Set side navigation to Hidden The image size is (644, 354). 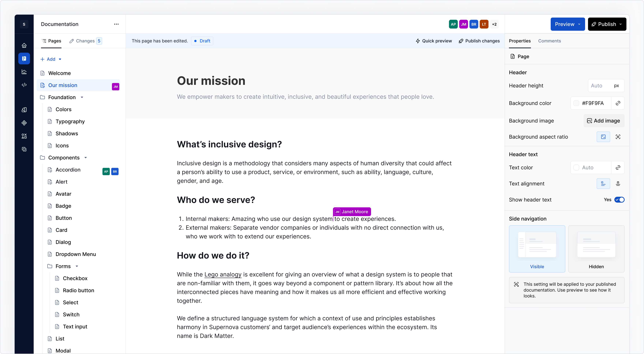click(x=596, y=249)
